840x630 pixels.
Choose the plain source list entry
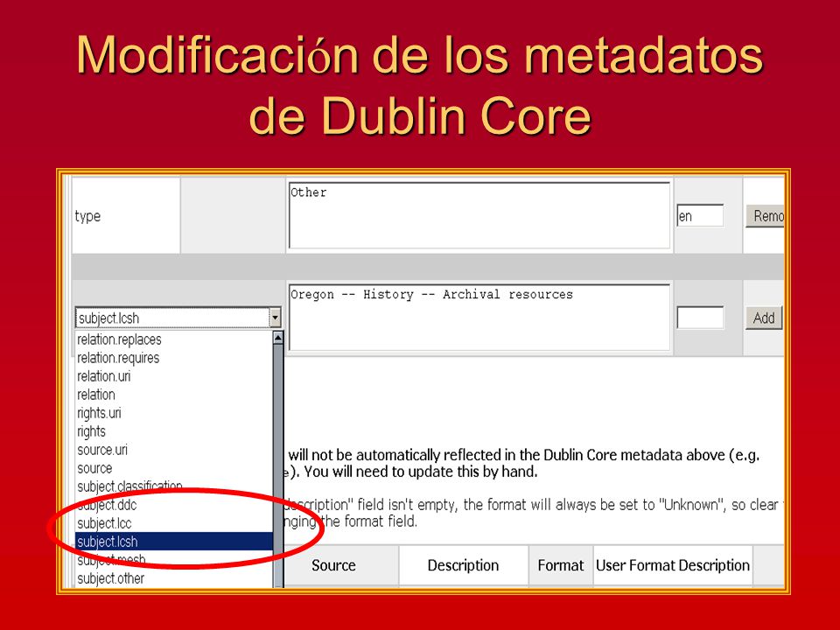(174, 468)
